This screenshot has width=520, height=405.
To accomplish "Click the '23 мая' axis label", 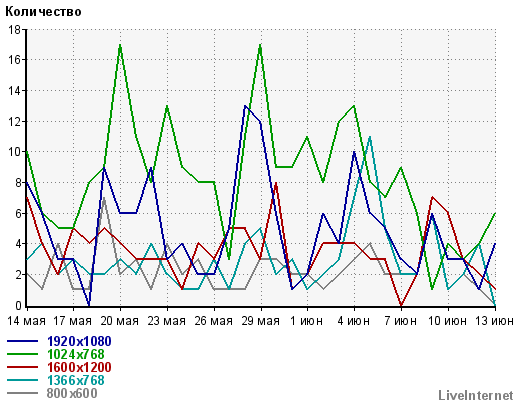I will (x=167, y=321).
